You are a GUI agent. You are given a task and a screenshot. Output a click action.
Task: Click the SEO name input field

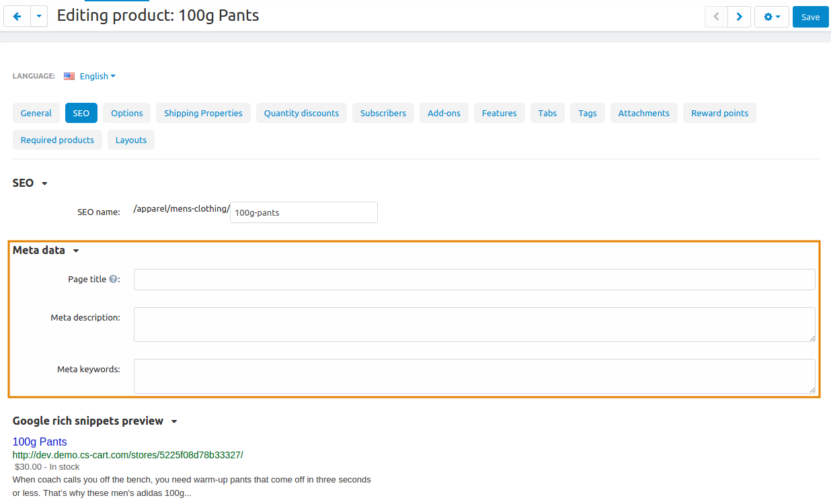tap(304, 212)
